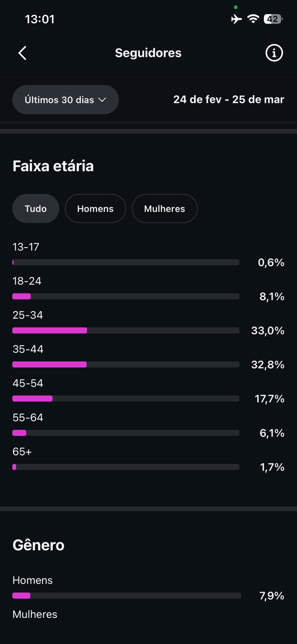The width and height of the screenshot is (297, 644).
Task: Open the Seguidores screen title
Action: (148, 53)
